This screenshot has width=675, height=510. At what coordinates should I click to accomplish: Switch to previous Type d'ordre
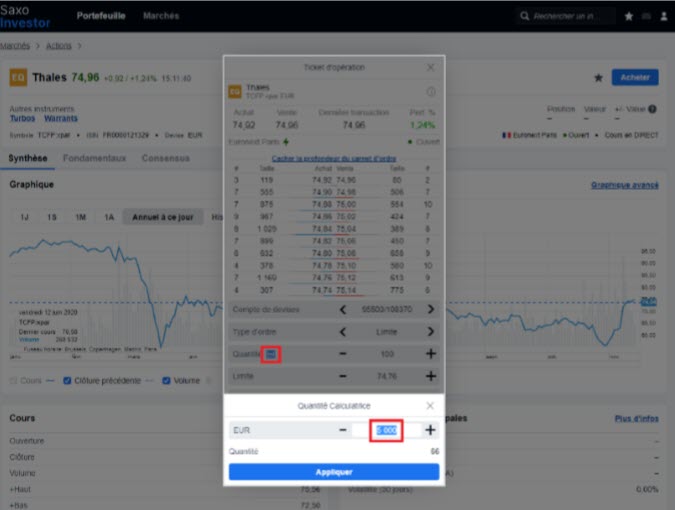pyautogui.click(x=343, y=331)
